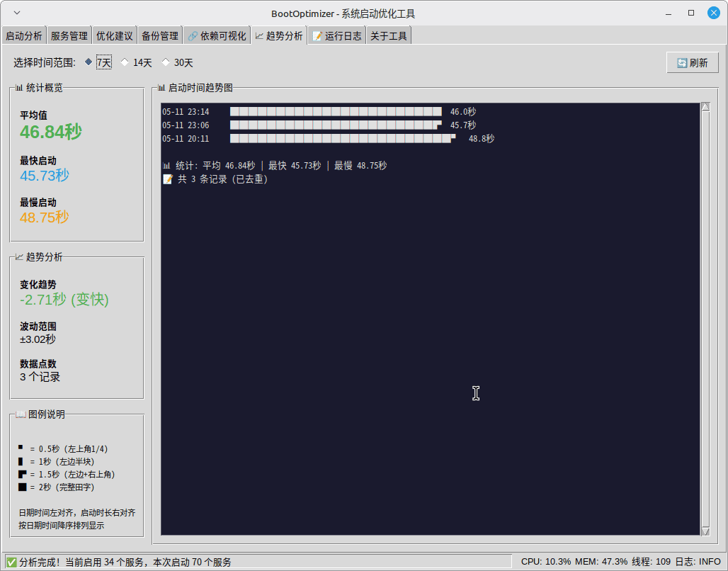
Task: Maximize the BootOptimizer window
Action: 691,13
